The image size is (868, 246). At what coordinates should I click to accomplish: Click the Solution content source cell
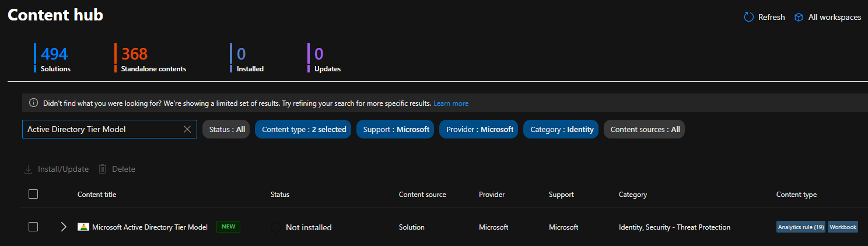click(412, 227)
